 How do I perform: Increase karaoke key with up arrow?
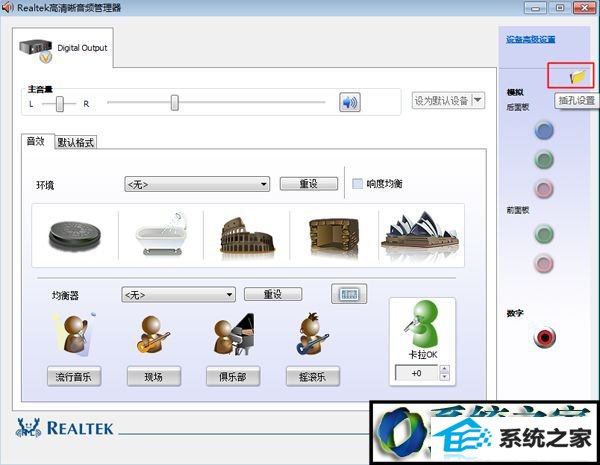444,369
